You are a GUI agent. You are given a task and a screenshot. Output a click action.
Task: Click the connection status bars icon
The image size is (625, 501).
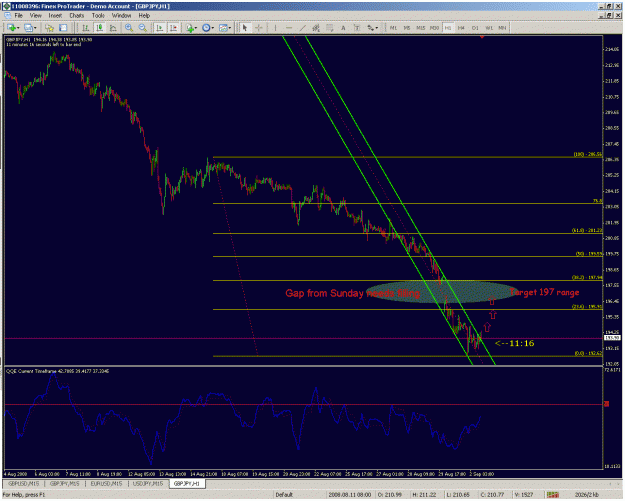[552, 495]
